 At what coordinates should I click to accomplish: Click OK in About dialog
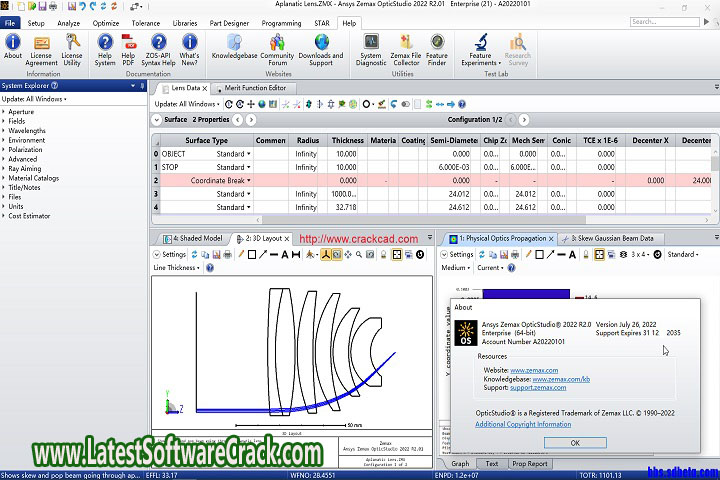click(x=575, y=443)
